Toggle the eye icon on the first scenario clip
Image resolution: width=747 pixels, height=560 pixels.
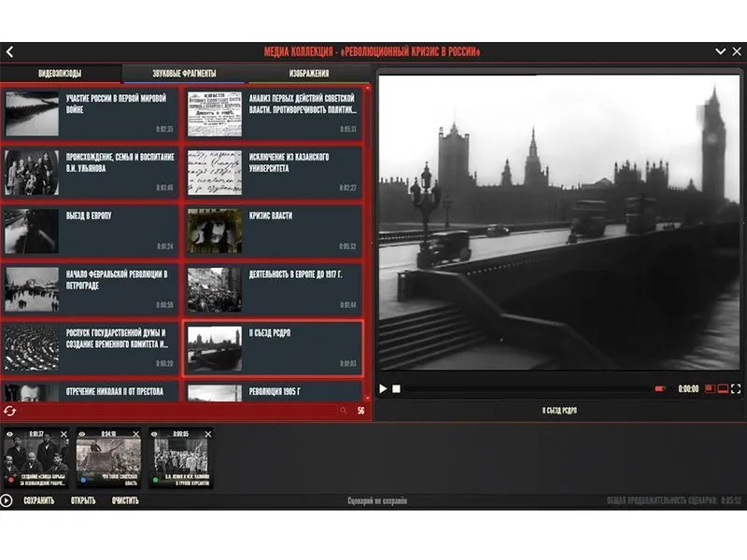tap(10, 434)
